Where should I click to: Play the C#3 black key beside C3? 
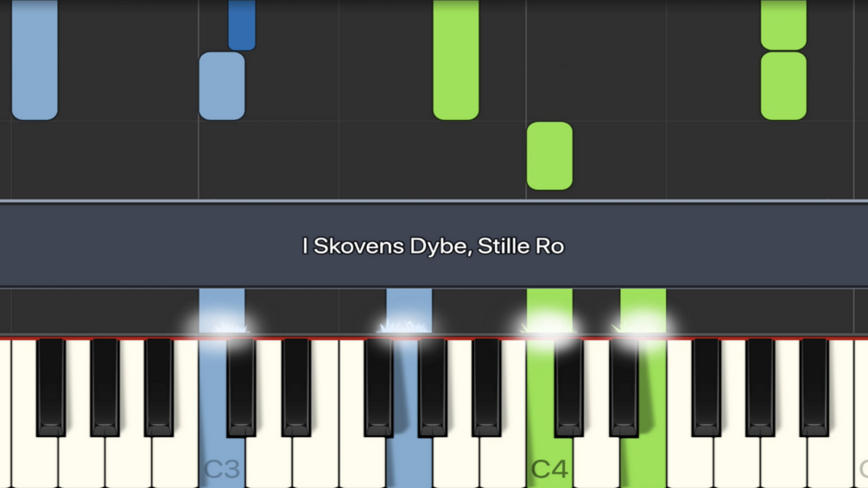point(241,387)
